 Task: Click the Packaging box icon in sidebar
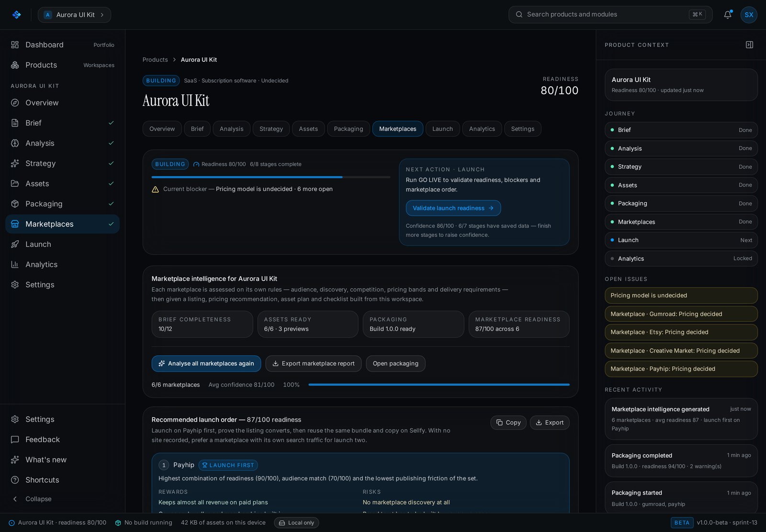15,204
